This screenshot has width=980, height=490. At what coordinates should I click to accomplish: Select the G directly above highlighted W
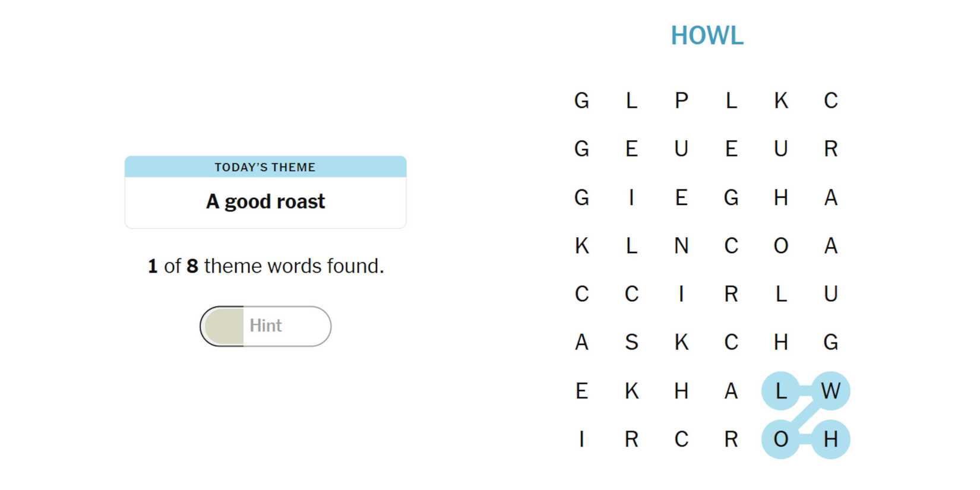[x=830, y=342]
